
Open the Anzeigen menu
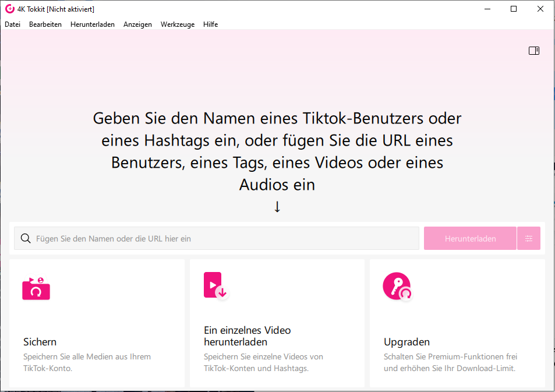pyautogui.click(x=137, y=24)
